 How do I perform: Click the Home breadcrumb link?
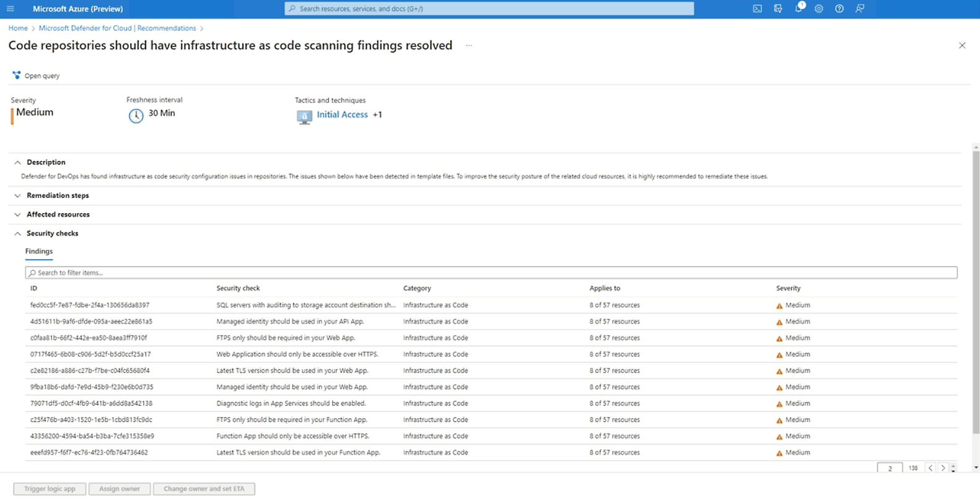point(18,28)
